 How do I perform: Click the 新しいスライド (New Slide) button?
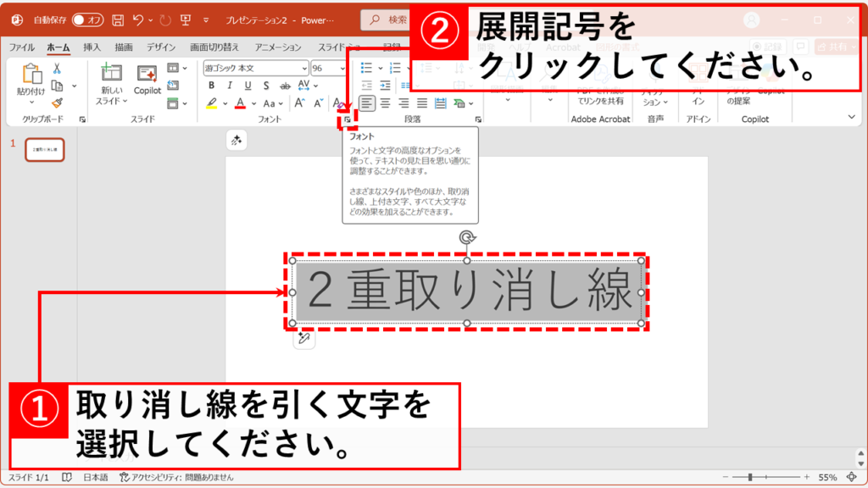coord(112,85)
